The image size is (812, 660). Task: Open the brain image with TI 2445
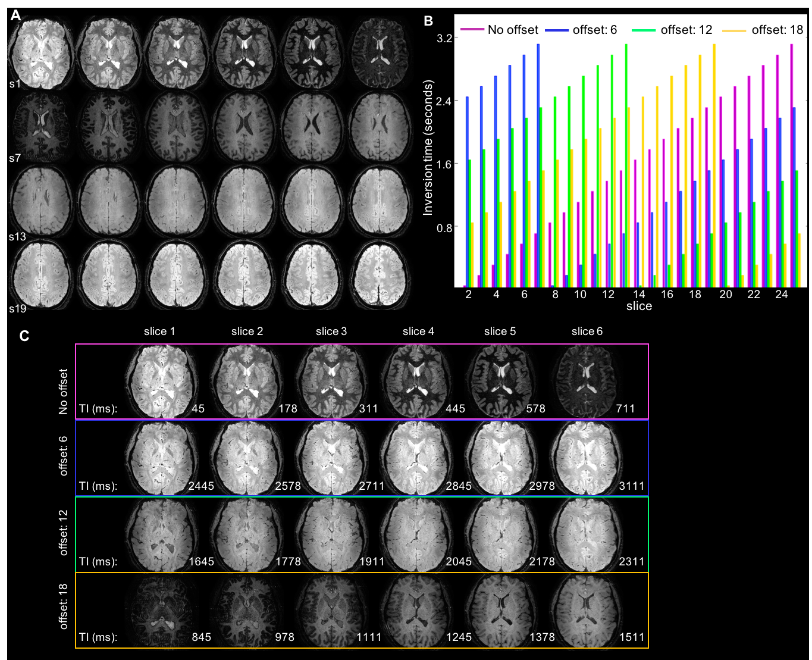pyautogui.click(x=161, y=458)
